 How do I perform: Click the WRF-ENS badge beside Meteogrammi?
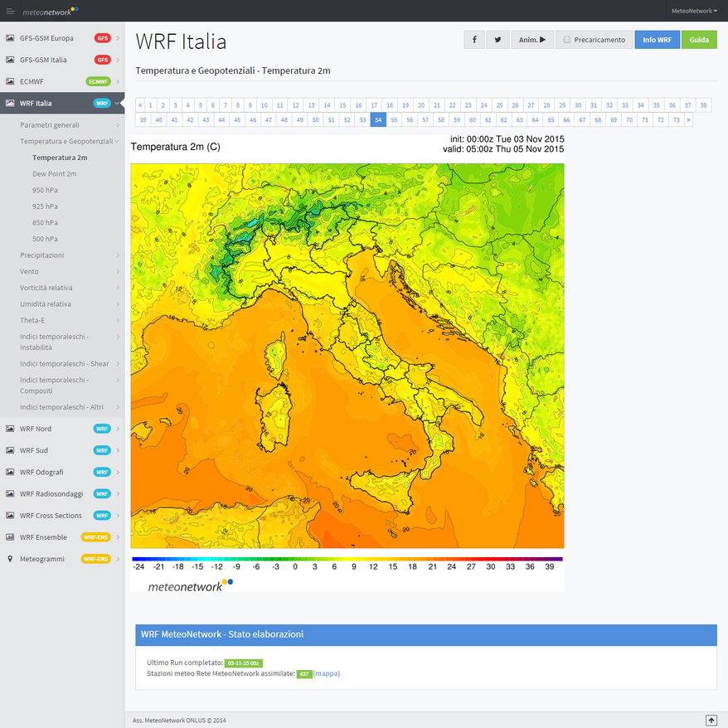[96, 559]
